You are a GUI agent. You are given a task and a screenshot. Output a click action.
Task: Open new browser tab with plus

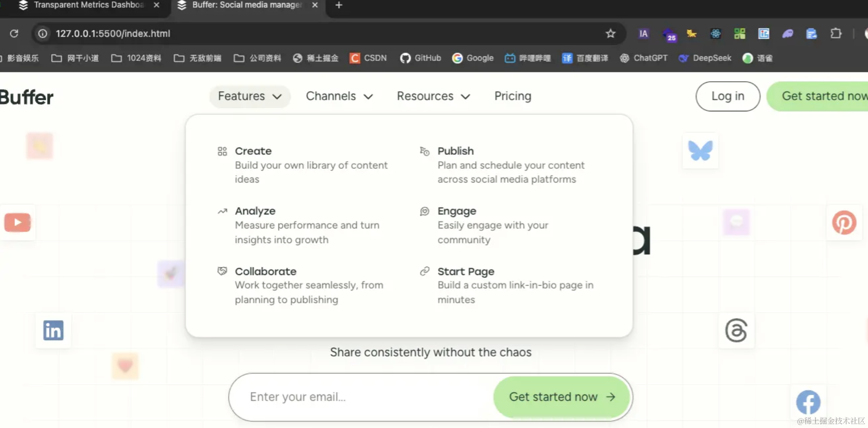pos(339,5)
